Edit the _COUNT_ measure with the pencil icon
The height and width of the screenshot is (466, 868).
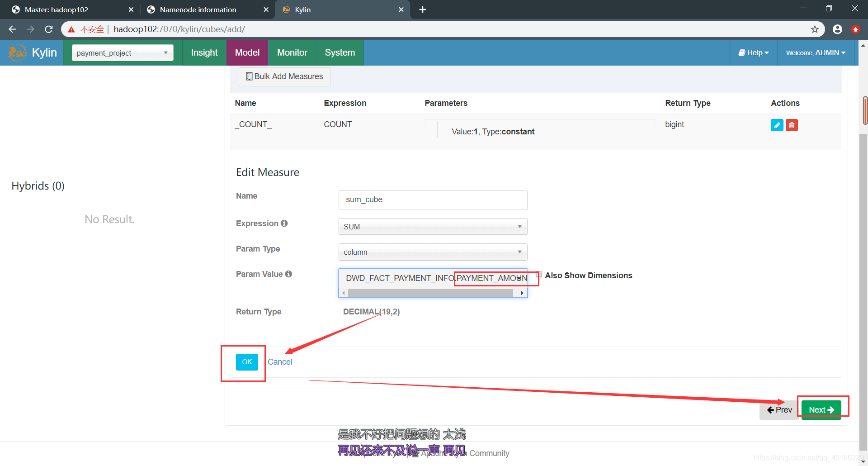point(777,125)
